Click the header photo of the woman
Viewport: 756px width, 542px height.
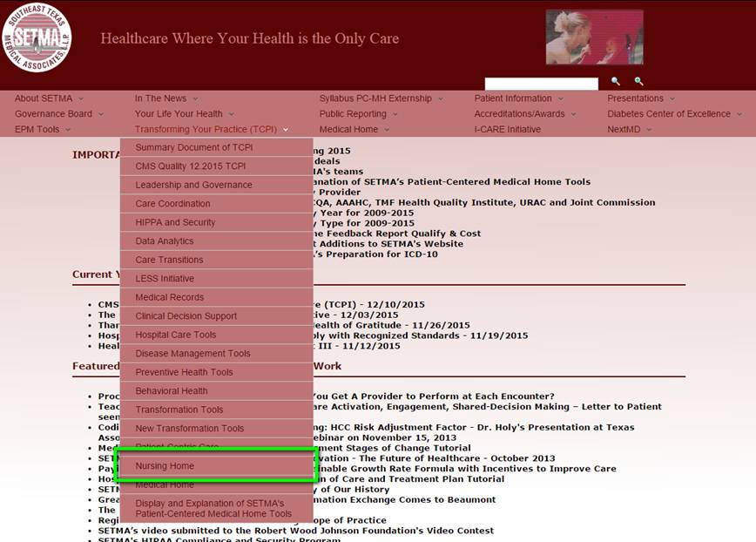click(595, 37)
